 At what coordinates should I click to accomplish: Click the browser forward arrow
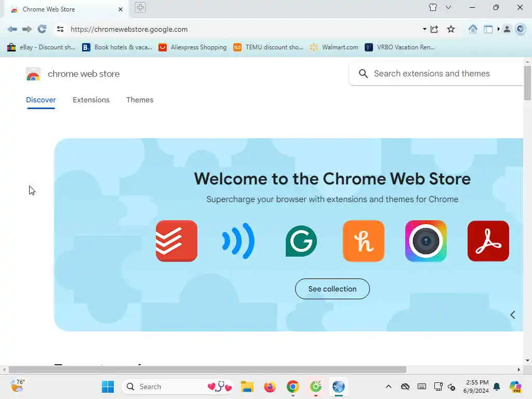click(27, 29)
